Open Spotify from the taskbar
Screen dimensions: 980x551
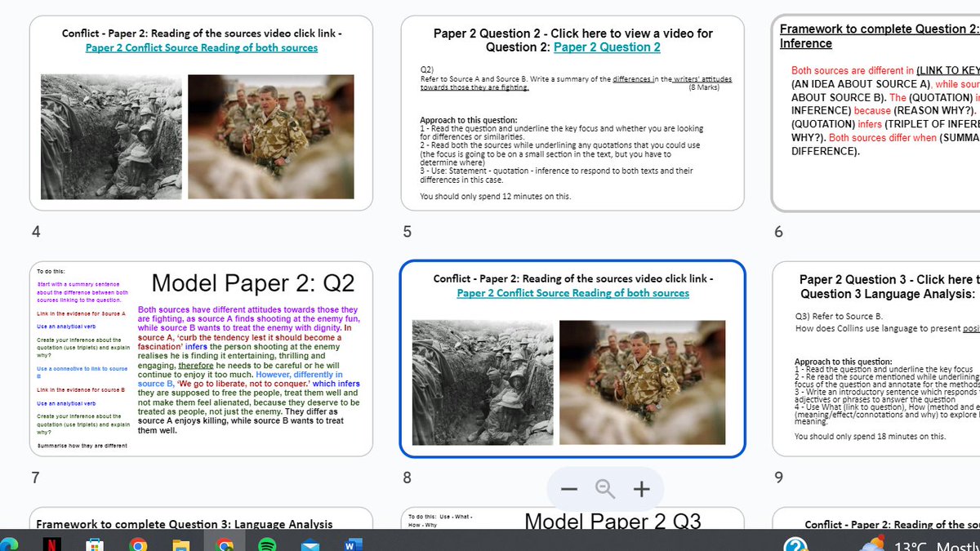click(269, 544)
